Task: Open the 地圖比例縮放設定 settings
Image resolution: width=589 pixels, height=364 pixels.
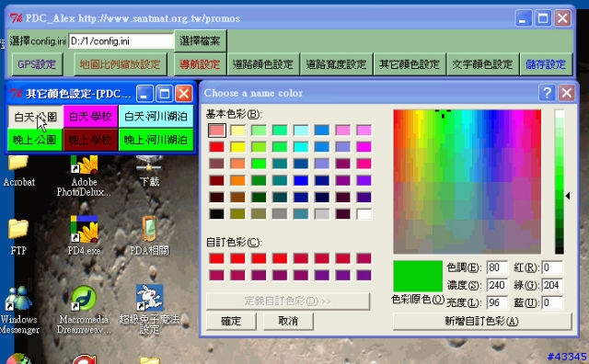Action: tap(121, 64)
